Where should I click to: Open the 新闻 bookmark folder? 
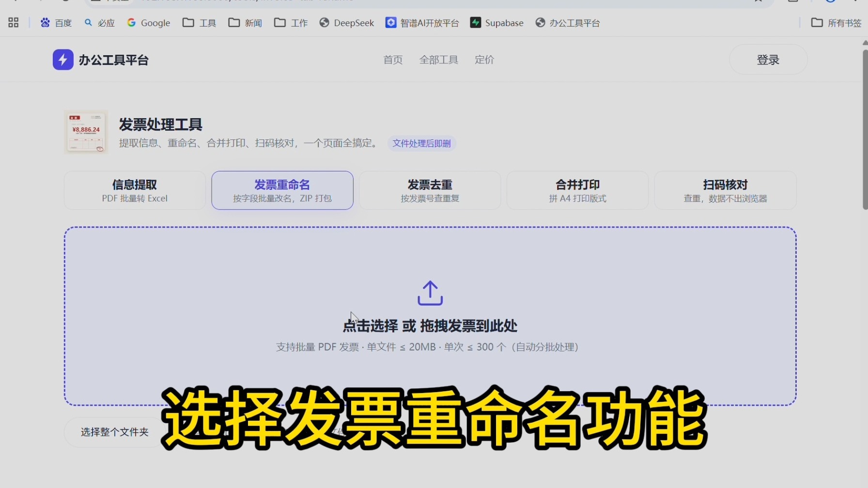pyautogui.click(x=245, y=23)
